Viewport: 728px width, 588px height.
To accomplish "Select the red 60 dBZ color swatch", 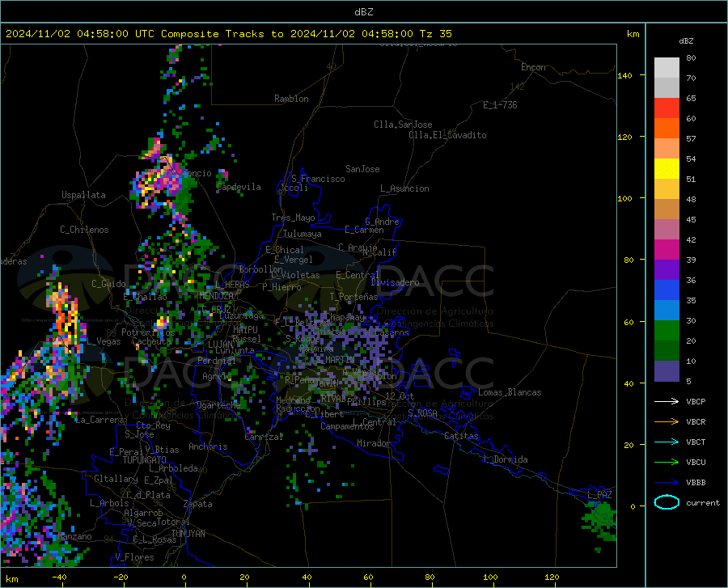I will pos(667,108).
